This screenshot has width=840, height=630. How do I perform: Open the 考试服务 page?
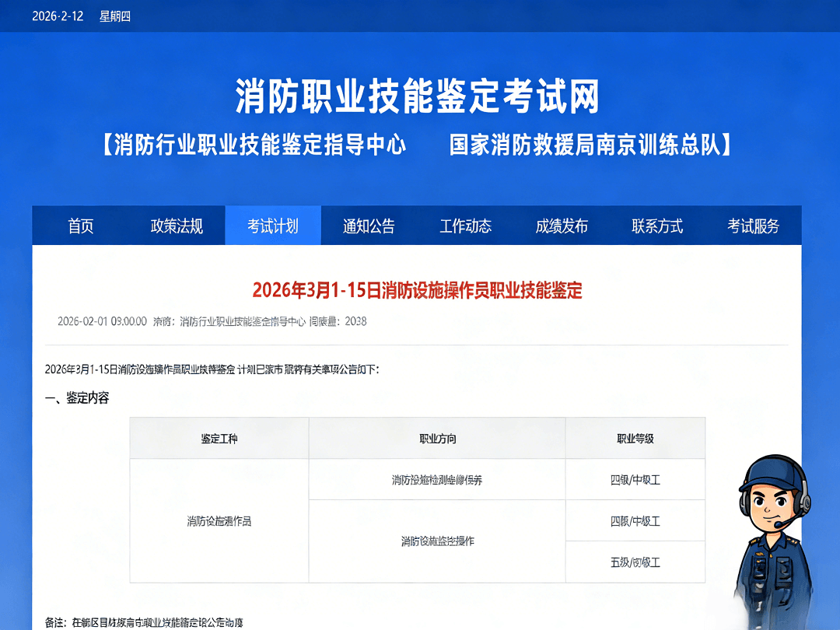coord(754,226)
